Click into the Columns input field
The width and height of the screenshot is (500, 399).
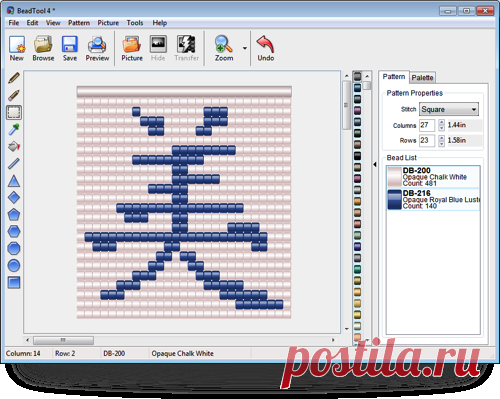427,125
